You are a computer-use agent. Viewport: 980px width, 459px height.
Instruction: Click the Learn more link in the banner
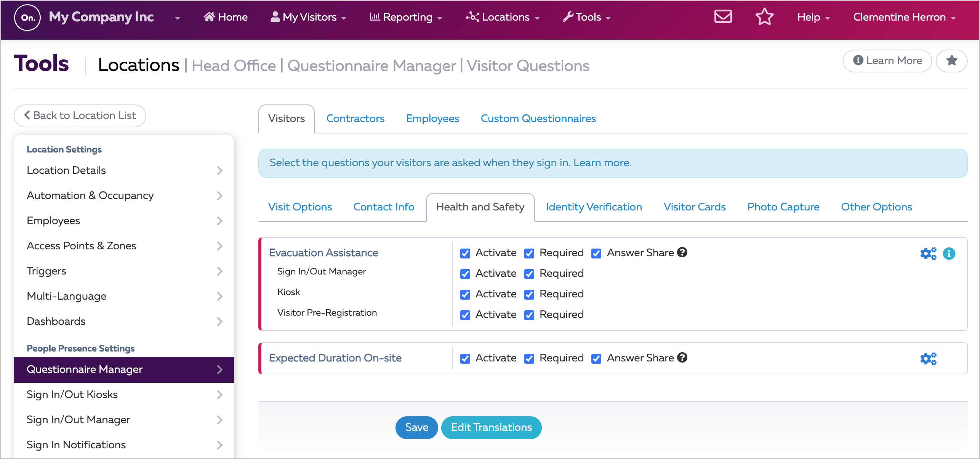pyautogui.click(x=601, y=162)
